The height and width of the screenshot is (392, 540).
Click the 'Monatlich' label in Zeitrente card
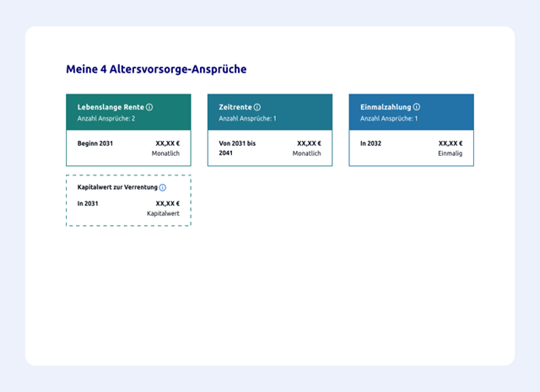point(307,154)
